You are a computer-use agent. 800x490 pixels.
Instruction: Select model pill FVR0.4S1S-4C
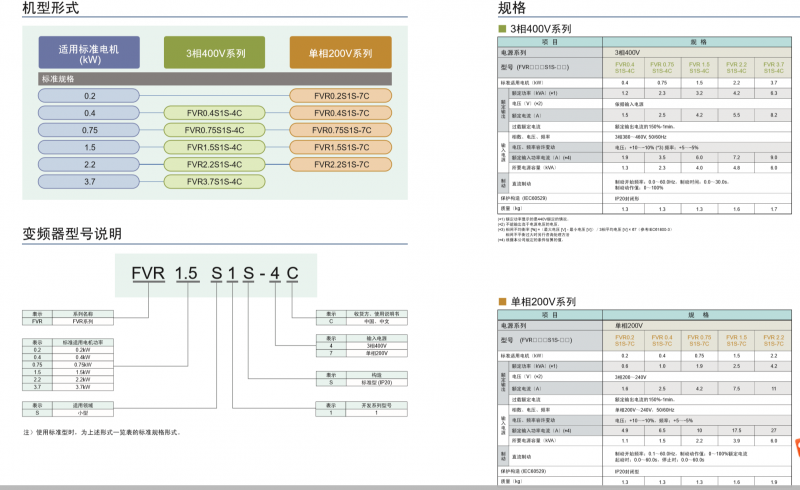click(214, 113)
